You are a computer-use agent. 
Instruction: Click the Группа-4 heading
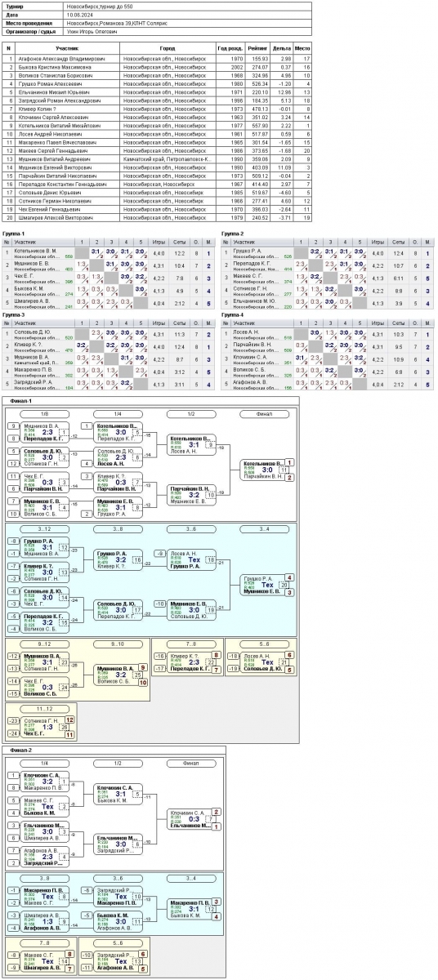[x=234, y=314]
